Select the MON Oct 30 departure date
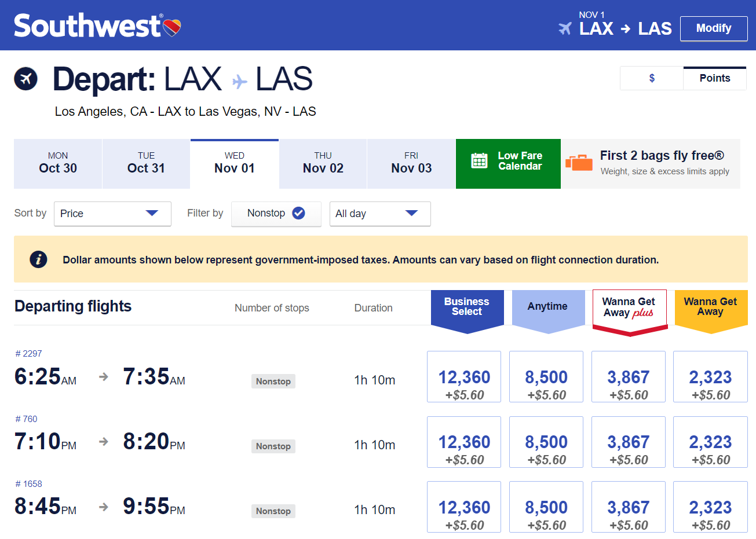 pyautogui.click(x=57, y=163)
